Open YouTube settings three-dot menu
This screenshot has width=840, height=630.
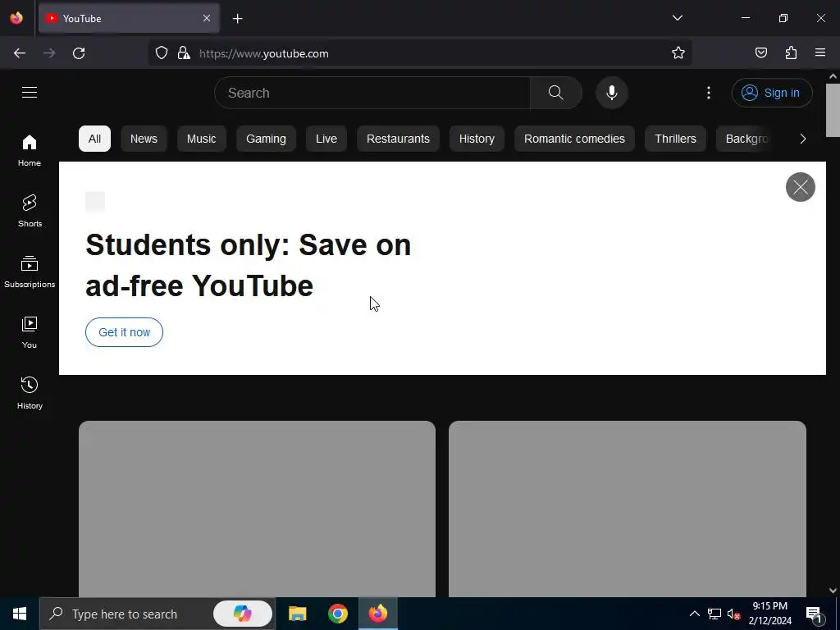709,93
